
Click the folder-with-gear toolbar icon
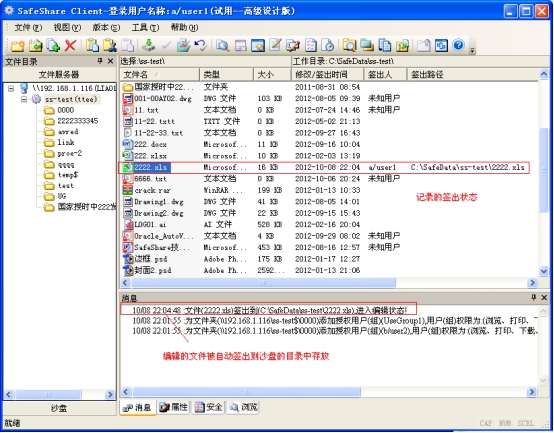[x=293, y=46]
